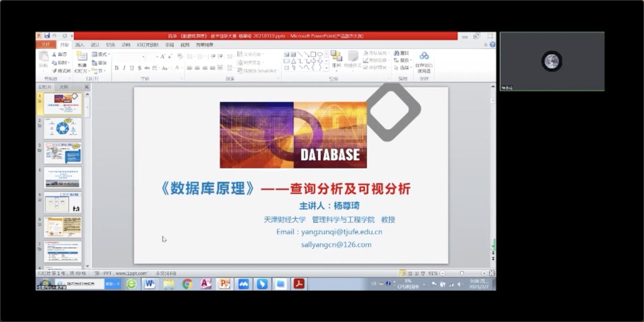
Task: Click the New Slide button
Action: coord(82,61)
